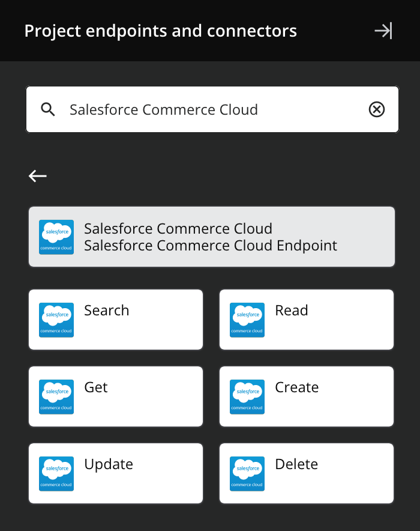
Task: Click the Salesforce Commerce Cloud endpoint logo
Action: pos(56,236)
